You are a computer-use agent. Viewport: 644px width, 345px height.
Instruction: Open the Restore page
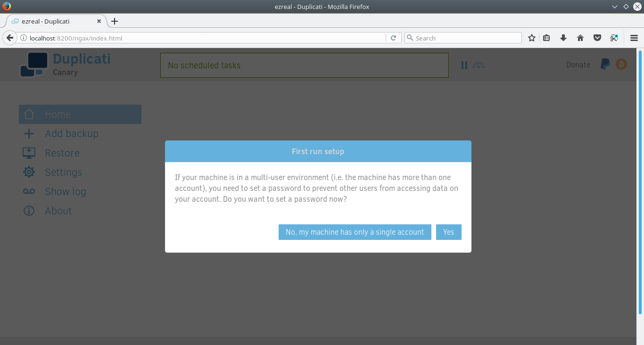(x=62, y=153)
